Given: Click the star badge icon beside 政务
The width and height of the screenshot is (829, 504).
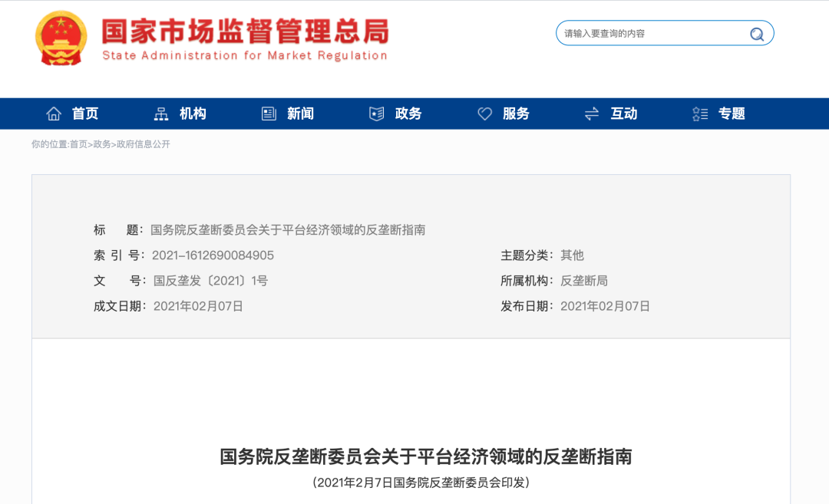Looking at the screenshot, I should (x=376, y=114).
